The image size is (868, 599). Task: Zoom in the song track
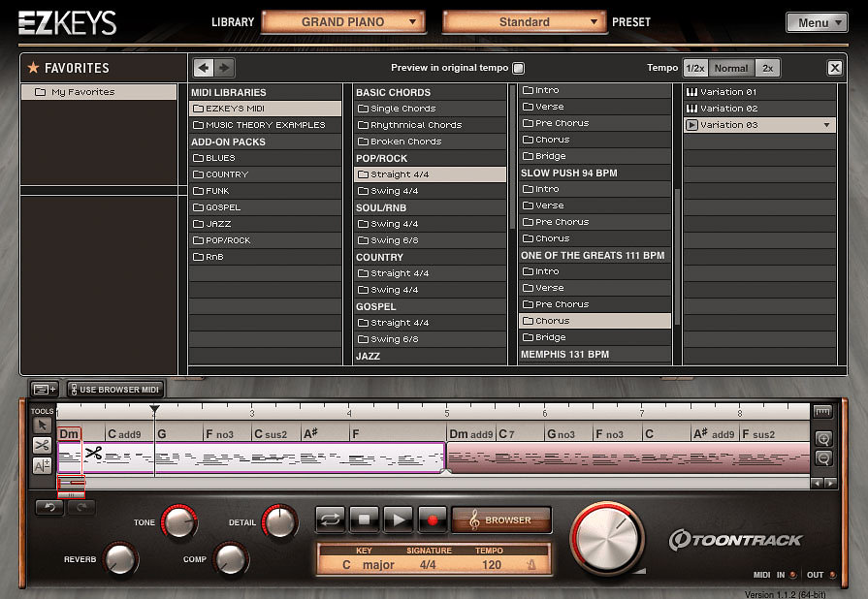tap(823, 439)
